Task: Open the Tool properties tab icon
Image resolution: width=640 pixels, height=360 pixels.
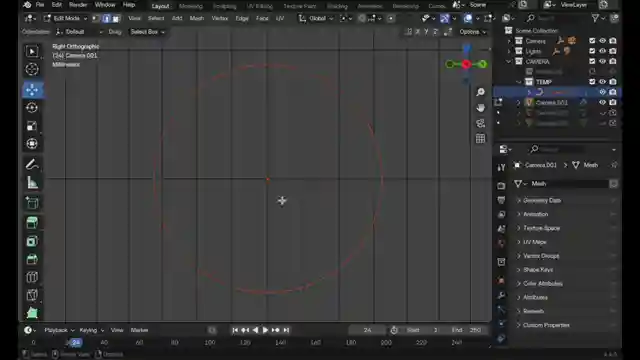Action: [501, 167]
